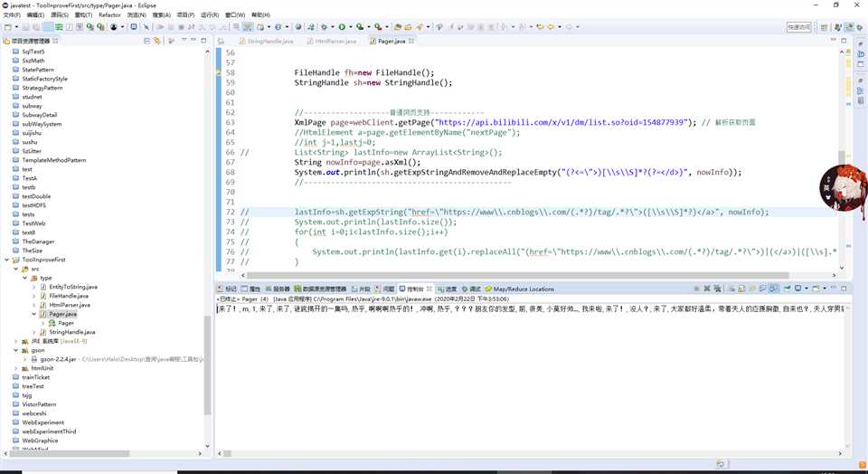Minimize the project explorer panel
868x474 pixels.
[x=193, y=41]
